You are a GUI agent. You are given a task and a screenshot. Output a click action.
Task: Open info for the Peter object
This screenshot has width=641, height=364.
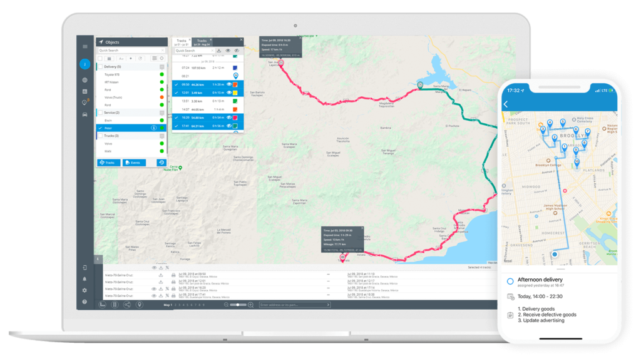153,128
